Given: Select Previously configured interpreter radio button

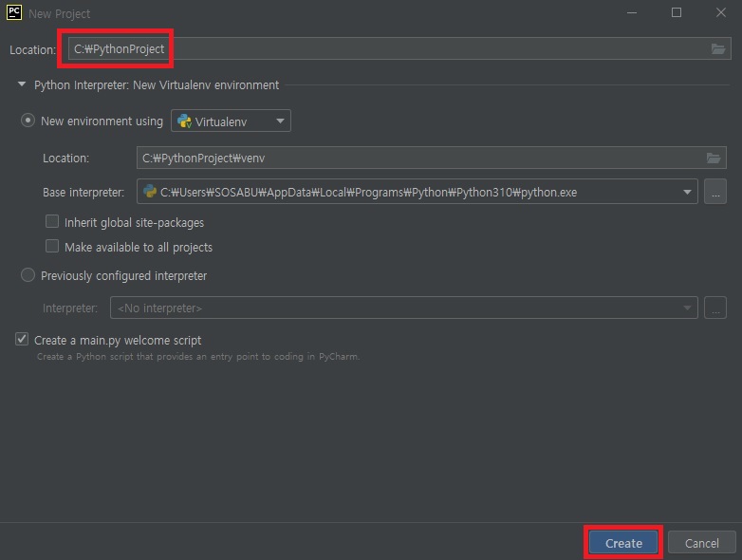Looking at the screenshot, I should [x=28, y=274].
